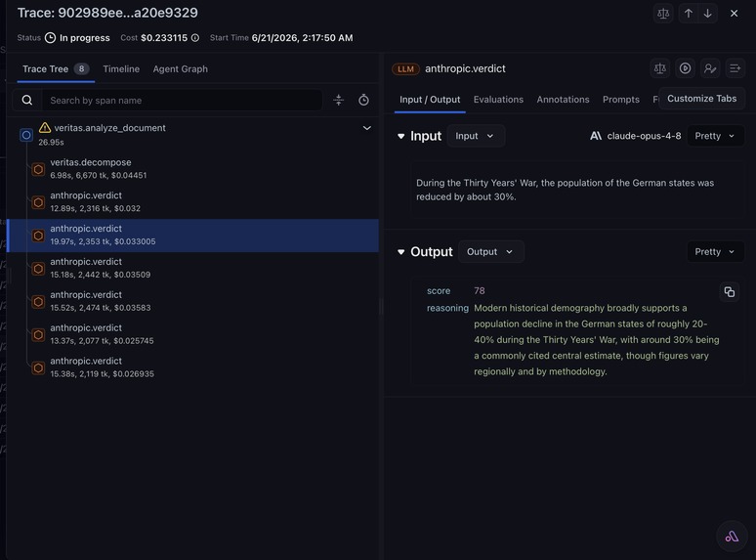Click the add to dataset list icon
This screenshot has height=560, width=756.
[735, 68]
